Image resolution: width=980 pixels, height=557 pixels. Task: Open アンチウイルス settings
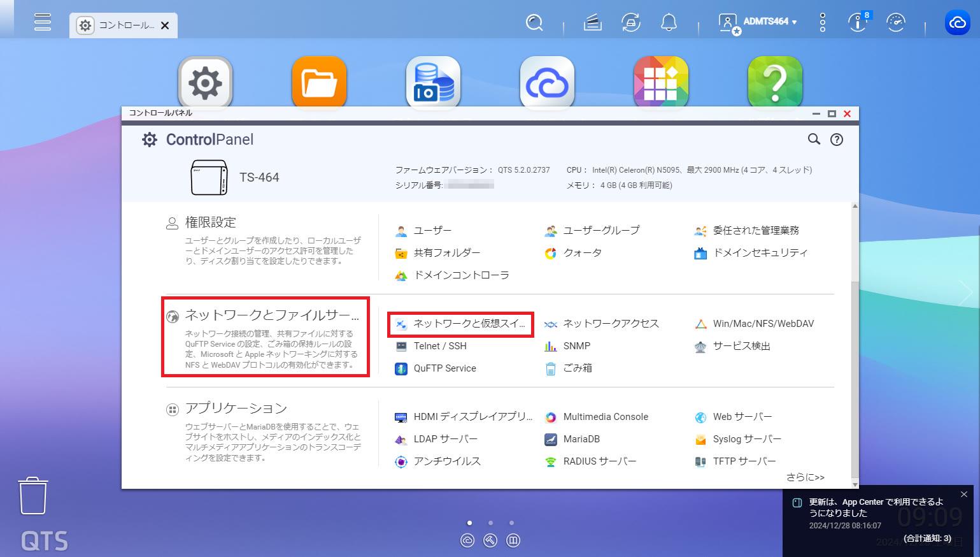click(x=438, y=461)
